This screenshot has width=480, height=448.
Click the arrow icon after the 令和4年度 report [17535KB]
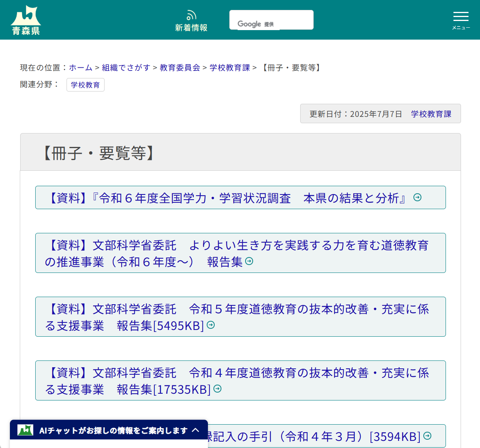(217, 389)
